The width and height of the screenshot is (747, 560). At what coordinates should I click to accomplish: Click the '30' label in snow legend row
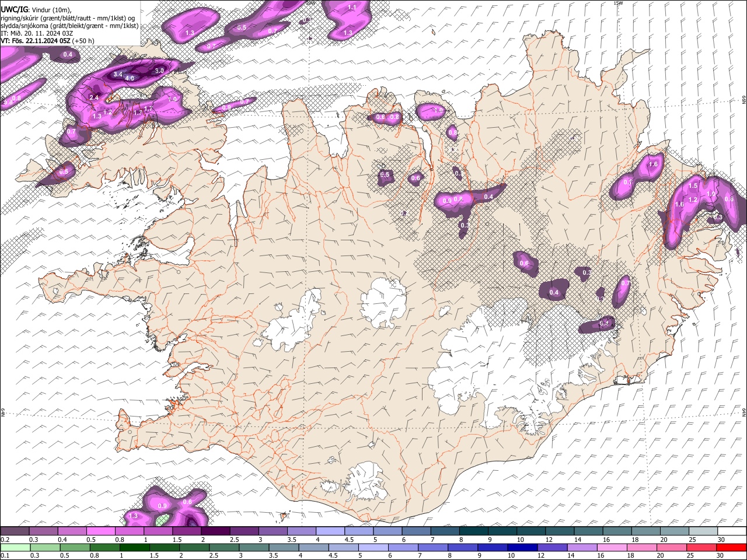click(722, 540)
